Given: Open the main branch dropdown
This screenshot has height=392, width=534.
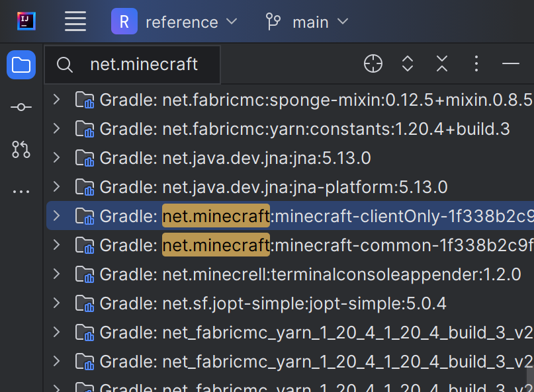Looking at the screenshot, I should tap(307, 22).
